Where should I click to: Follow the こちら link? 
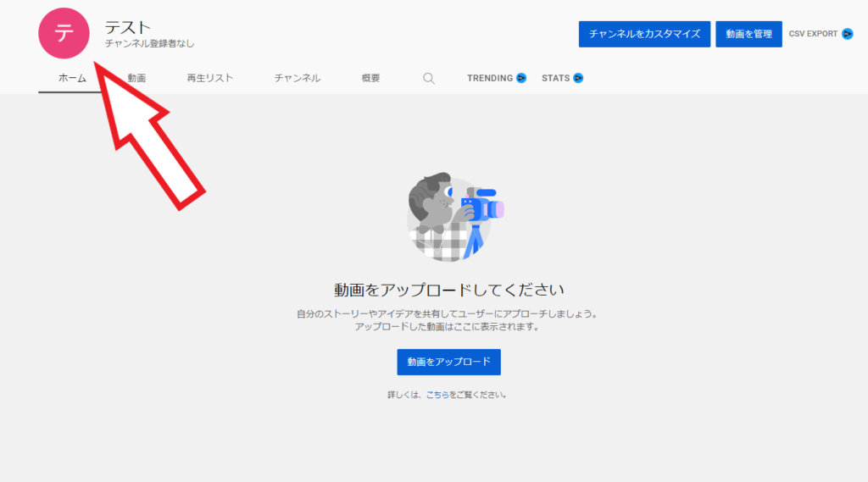[x=437, y=395]
